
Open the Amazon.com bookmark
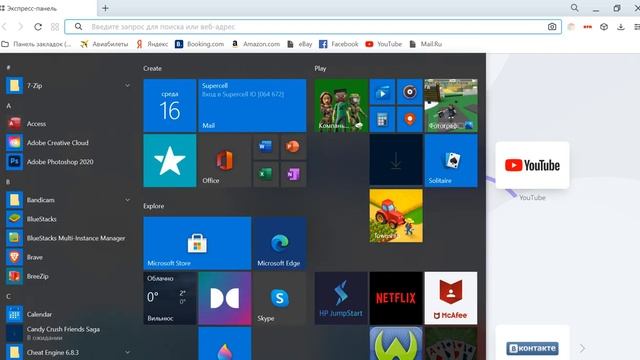click(256, 44)
